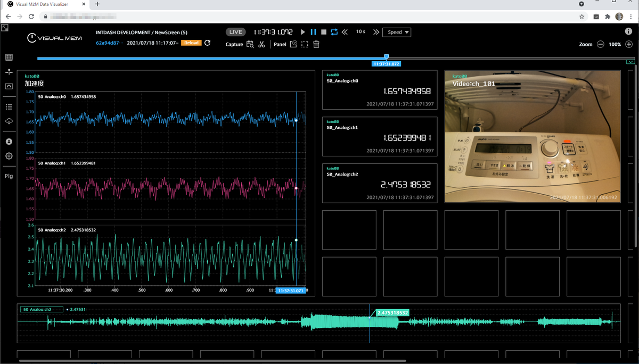Open the Plg menu in sidebar
639x364 pixels.
(x=9, y=176)
